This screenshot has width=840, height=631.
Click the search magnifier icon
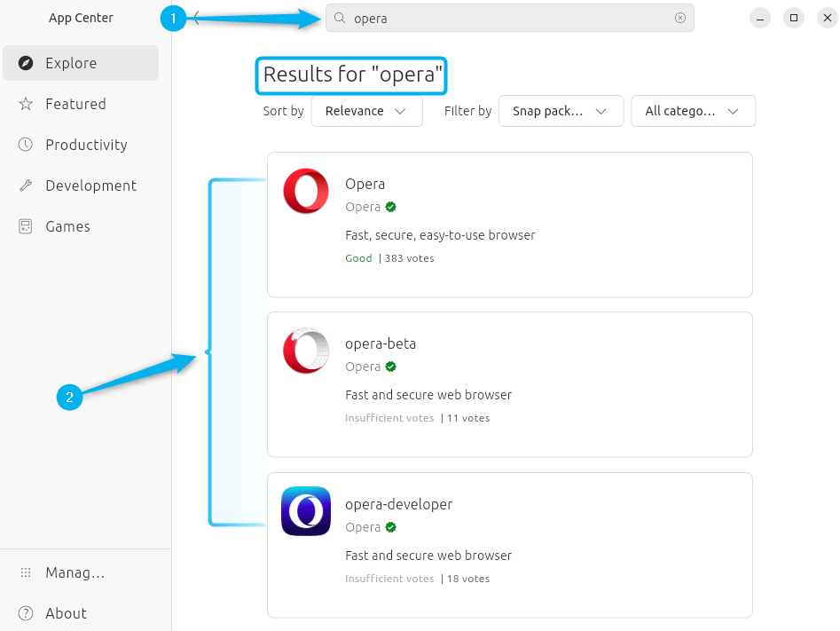340,18
